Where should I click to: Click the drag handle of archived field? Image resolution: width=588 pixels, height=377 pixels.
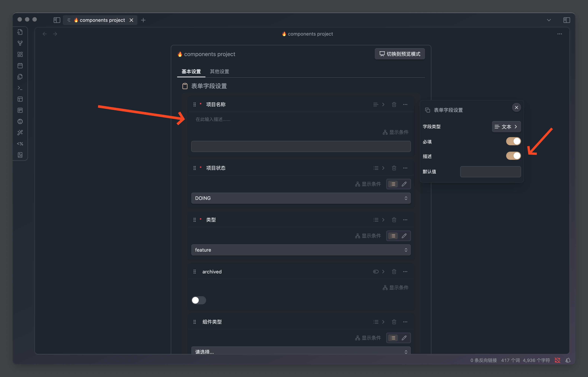click(x=195, y=272)
